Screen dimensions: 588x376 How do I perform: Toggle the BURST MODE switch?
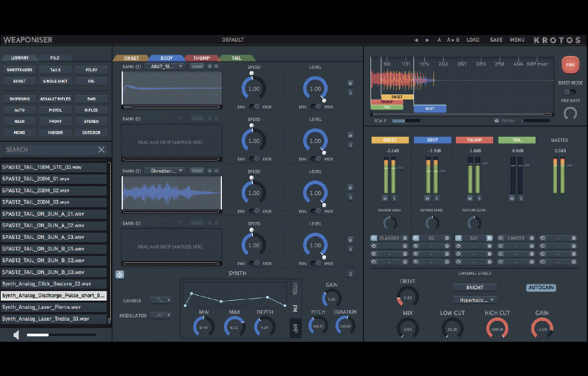(570, 92)
